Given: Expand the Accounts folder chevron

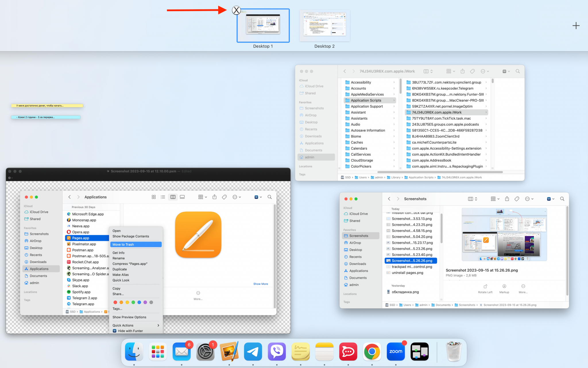Looking at the screenshot, I should [x=394, y=88].
